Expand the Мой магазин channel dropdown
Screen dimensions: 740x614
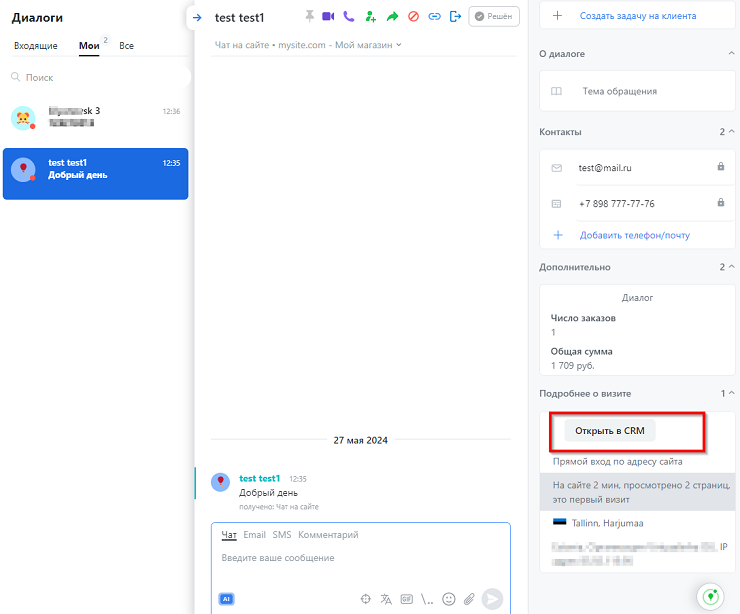click(399, 45)
